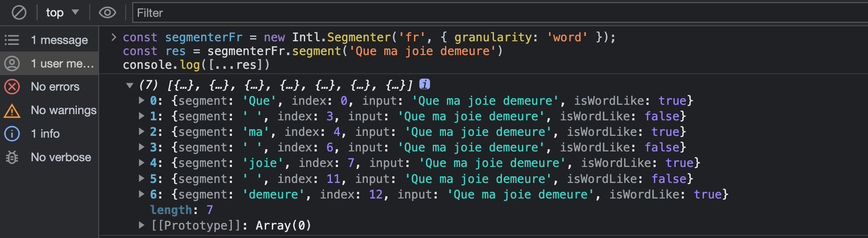Expand array entry 3 at index 6
Screen dimensions: 868x238
[x=141, y=147]
